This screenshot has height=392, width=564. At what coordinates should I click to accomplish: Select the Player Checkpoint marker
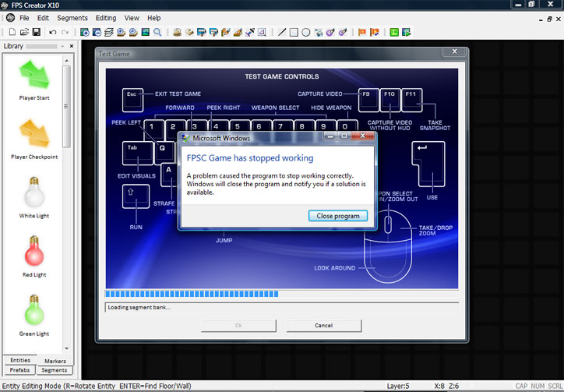coord(34,139)
